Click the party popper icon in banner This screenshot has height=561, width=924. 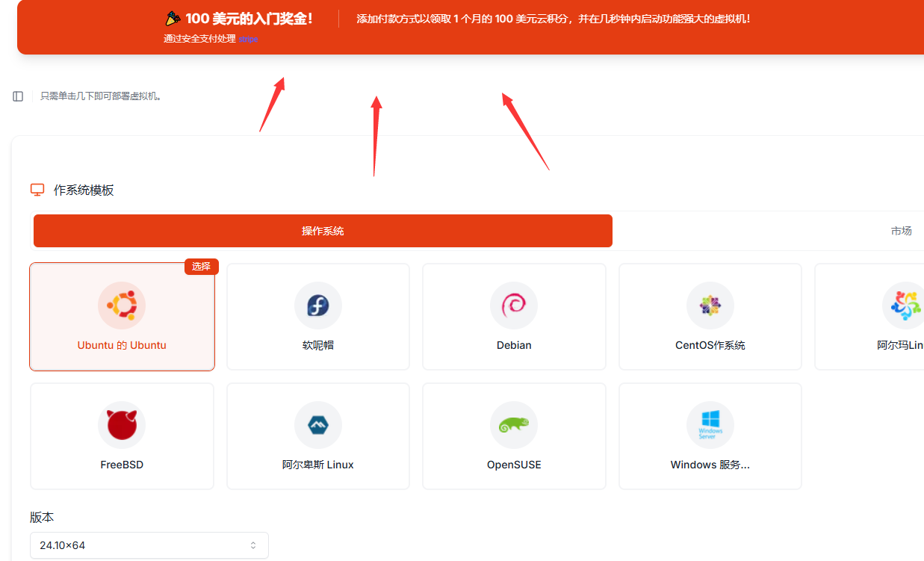pos(173,19)
